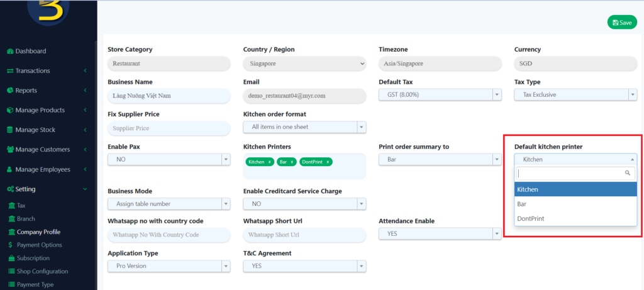Remove the DontPrint printer tag
This screenshot has height=290, width=644.
(328, 162)
